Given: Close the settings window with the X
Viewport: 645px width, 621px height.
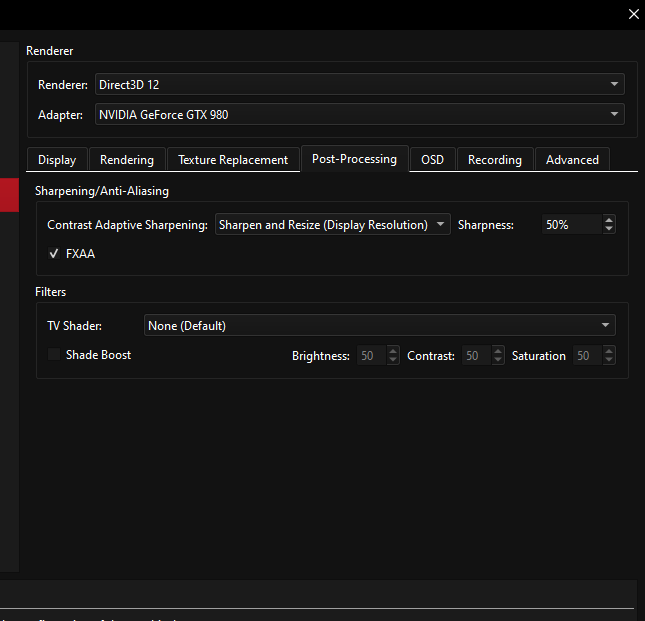Looking at the screenshot, I should tap(633, 14).
